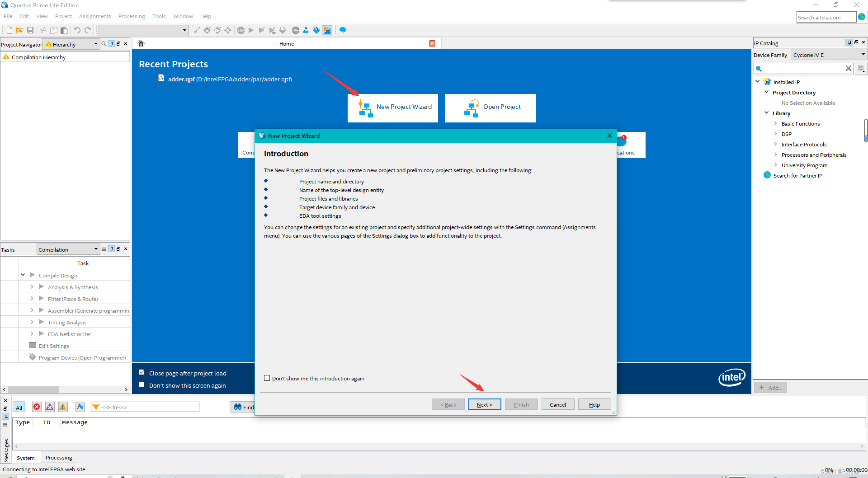Close the Home tab with red X
868x478 pixels.
click(x=432, y=43)
